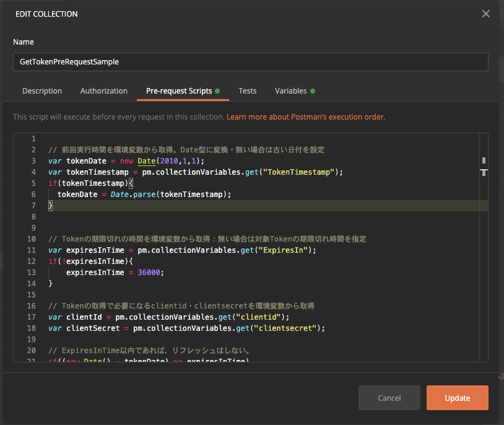
Task: Switch to the Description tab
Action: pos(42,90)
